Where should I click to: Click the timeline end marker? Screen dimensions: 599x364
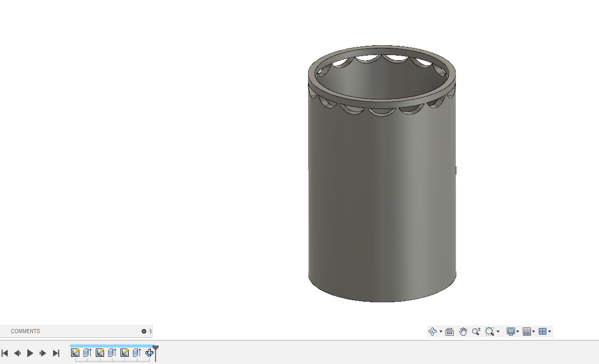click(x=156, y=352)
